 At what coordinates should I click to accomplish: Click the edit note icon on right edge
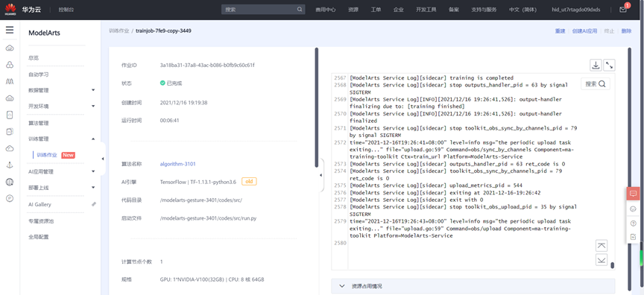point(634,237)
